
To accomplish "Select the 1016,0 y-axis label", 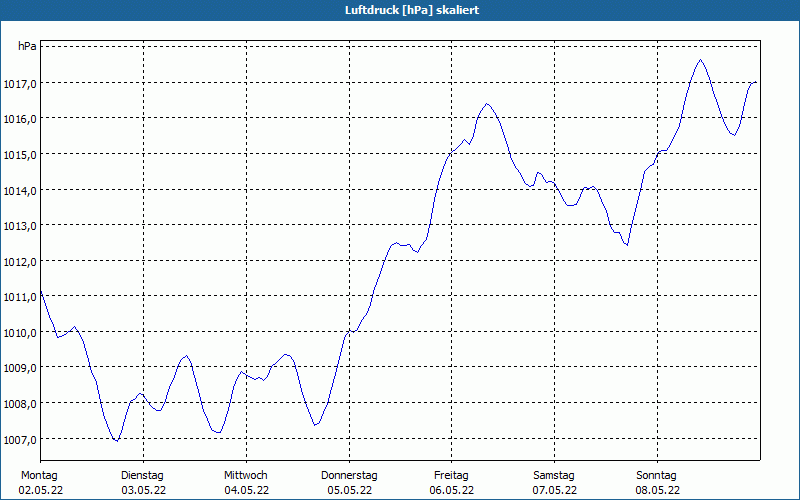I will tap(20, 119).
